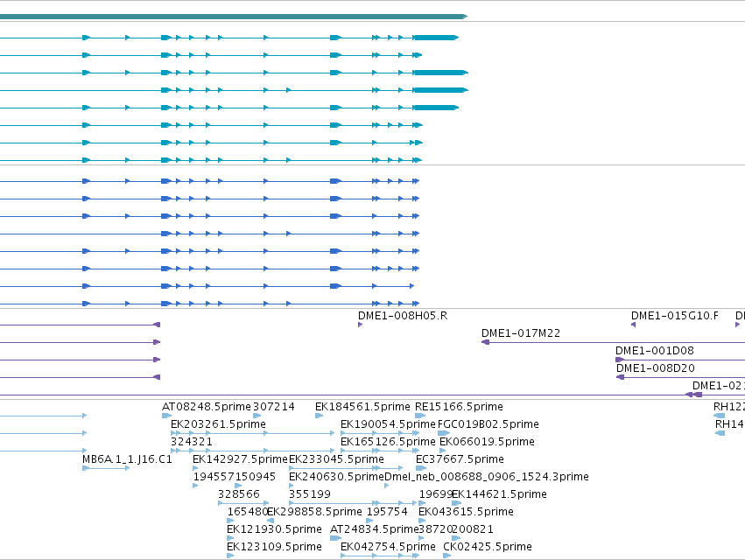Select the DME1-015G10.F feature label

point(675,316)
